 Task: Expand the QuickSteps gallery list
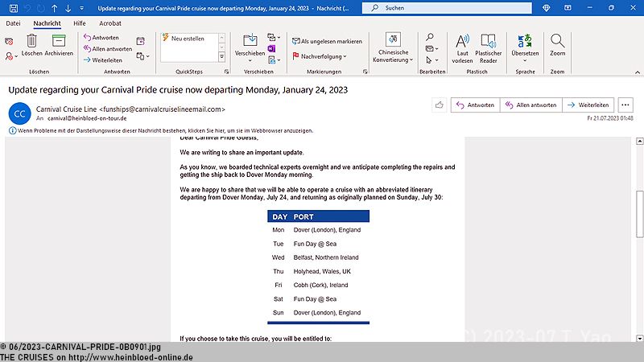click(x=222, y=57)
